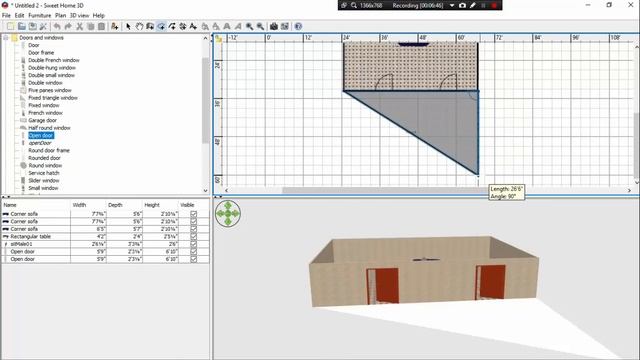Click the plan vertical scrollbar thumb

pos(636,147)
